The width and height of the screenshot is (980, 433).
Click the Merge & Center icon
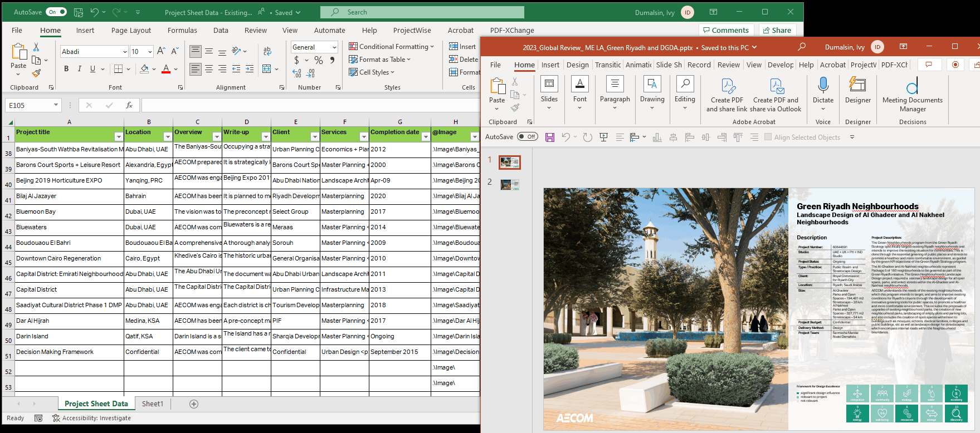pos(267,68)
